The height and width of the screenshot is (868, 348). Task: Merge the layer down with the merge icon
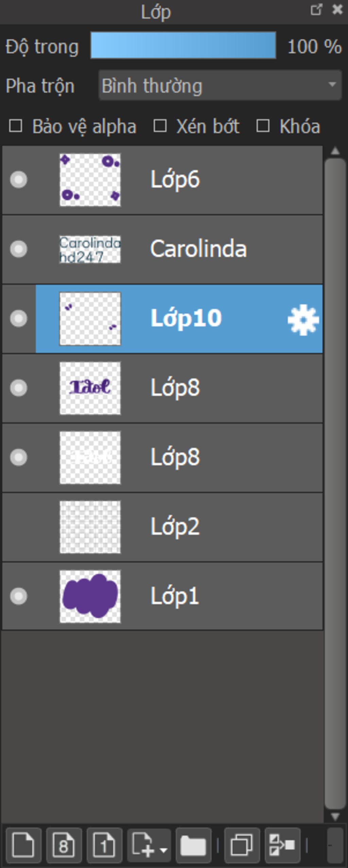282,845
